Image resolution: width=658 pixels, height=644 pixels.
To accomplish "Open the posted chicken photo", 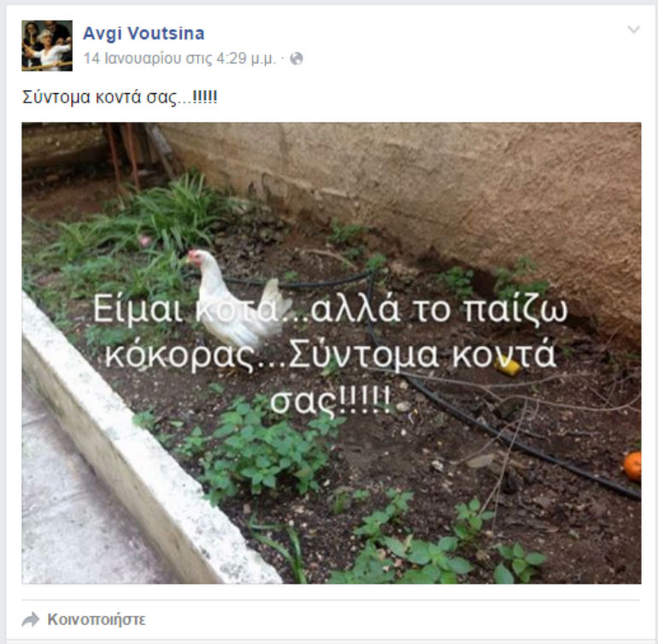I will point(332,353).
